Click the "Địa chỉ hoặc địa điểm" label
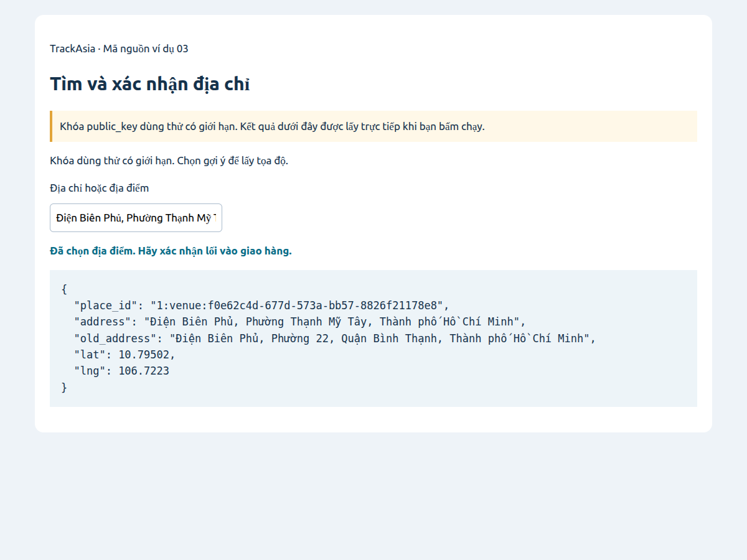 tap(100, 188)
